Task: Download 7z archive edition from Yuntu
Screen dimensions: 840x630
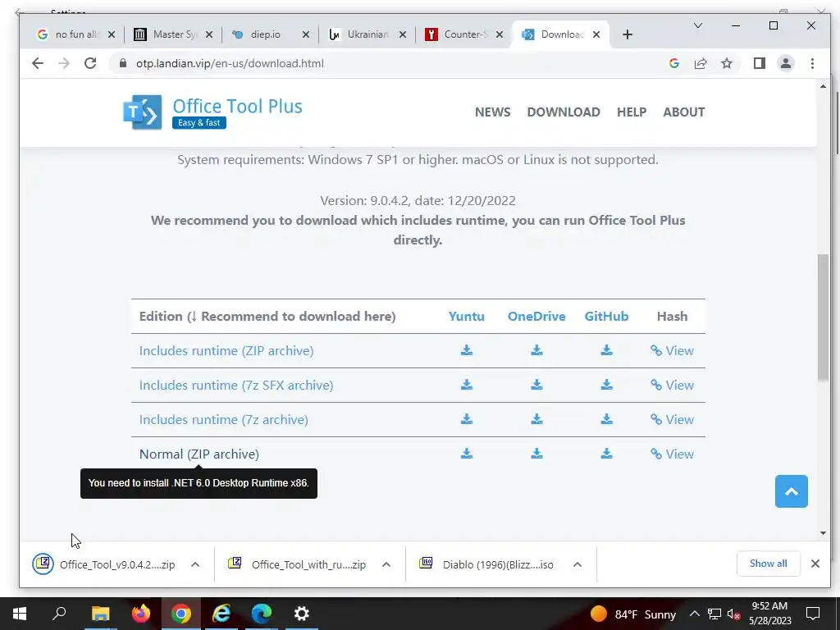Action: click(467, 419)
